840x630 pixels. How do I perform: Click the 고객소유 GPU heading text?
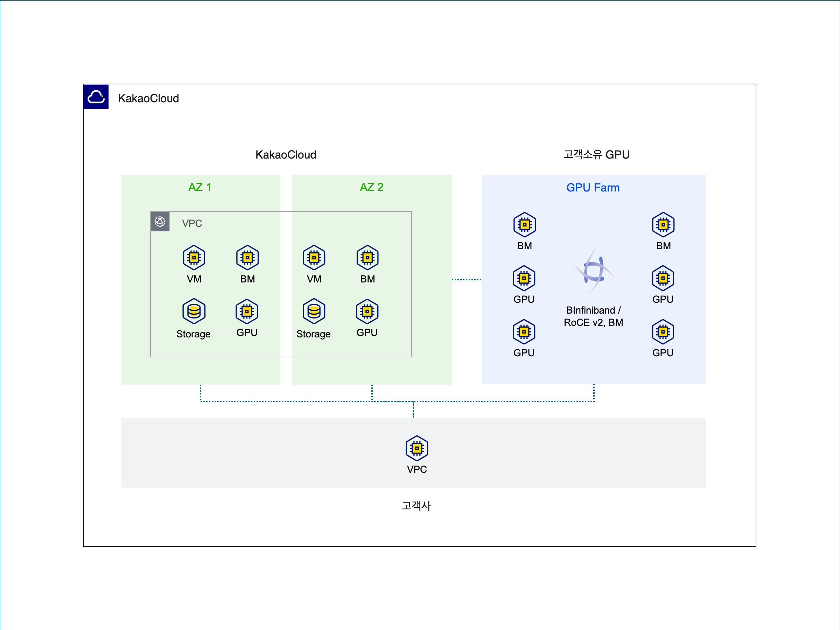tap(596, 155)
